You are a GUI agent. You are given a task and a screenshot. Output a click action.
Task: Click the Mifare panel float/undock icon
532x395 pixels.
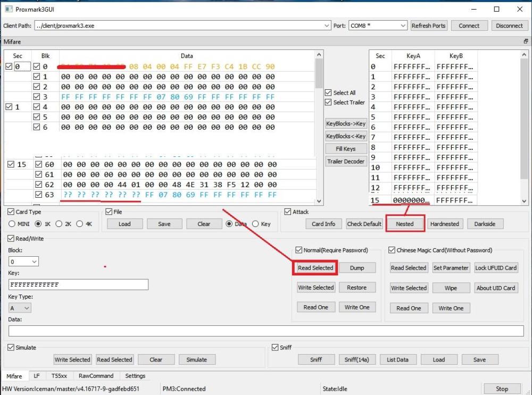[x=526, y=41]
